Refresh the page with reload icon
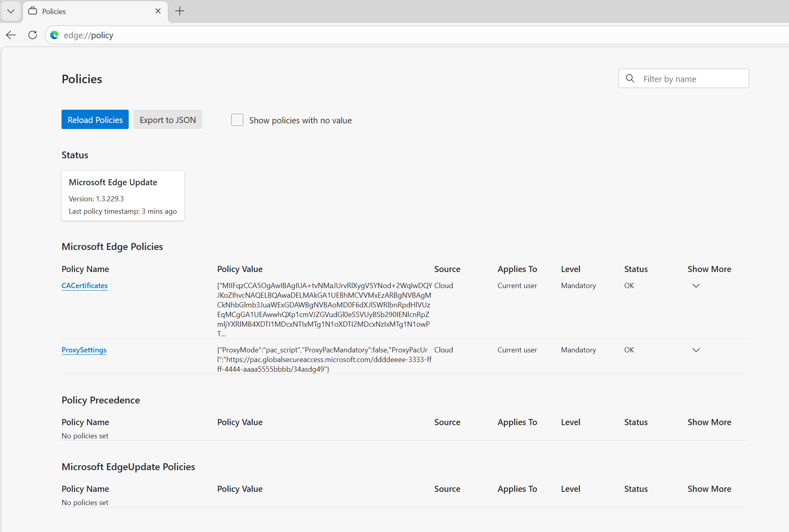 pos(33,35)
